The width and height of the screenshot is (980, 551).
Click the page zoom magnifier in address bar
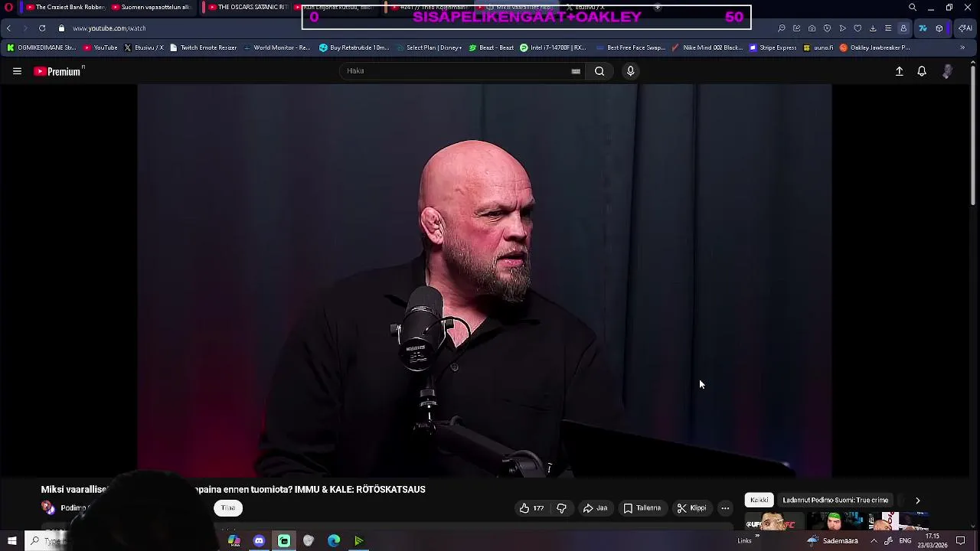pos(781,28)
